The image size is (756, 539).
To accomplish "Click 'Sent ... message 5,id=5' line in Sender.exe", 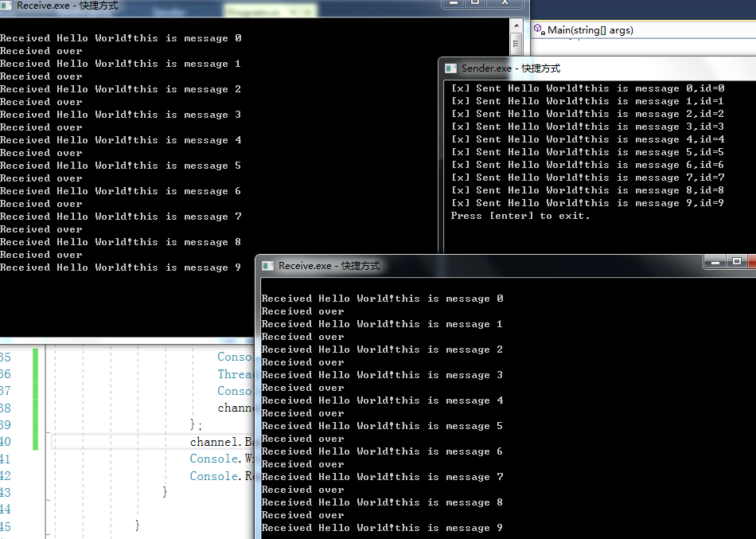I will [x=588, y=152].
